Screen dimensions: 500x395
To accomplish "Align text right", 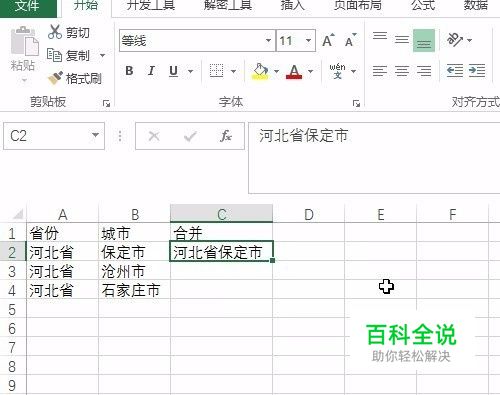I will pos(424,71).
